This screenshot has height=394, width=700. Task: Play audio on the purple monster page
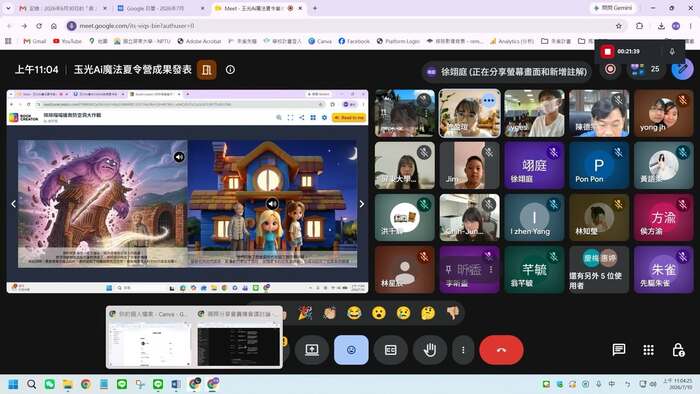(x=179, y=157)
